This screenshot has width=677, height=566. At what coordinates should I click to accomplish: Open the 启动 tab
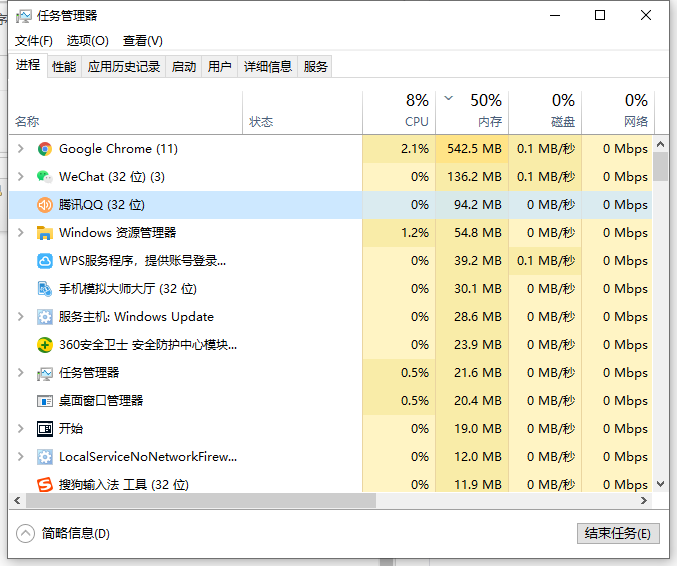coord(184,67)
